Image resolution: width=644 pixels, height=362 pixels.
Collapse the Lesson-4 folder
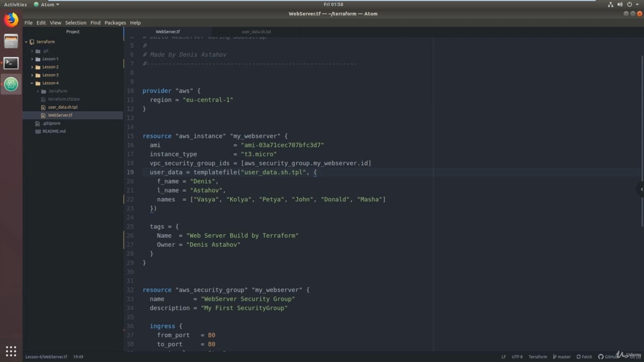[x=32, y=83]
